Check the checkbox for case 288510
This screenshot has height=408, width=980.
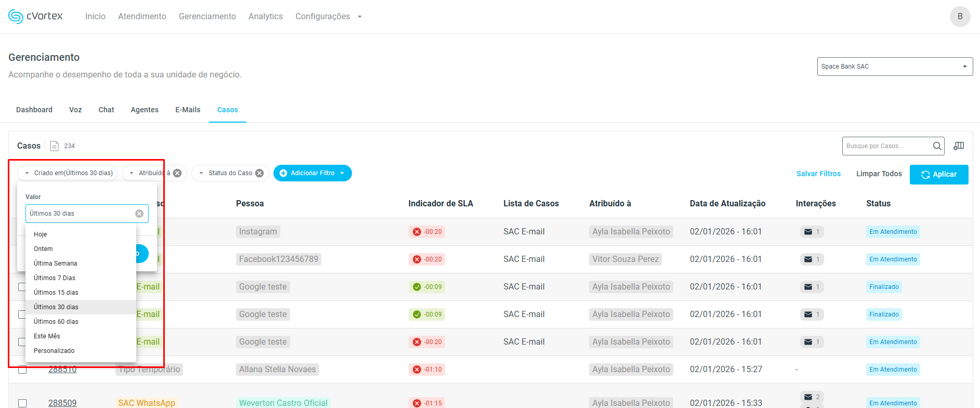[22, 370]
